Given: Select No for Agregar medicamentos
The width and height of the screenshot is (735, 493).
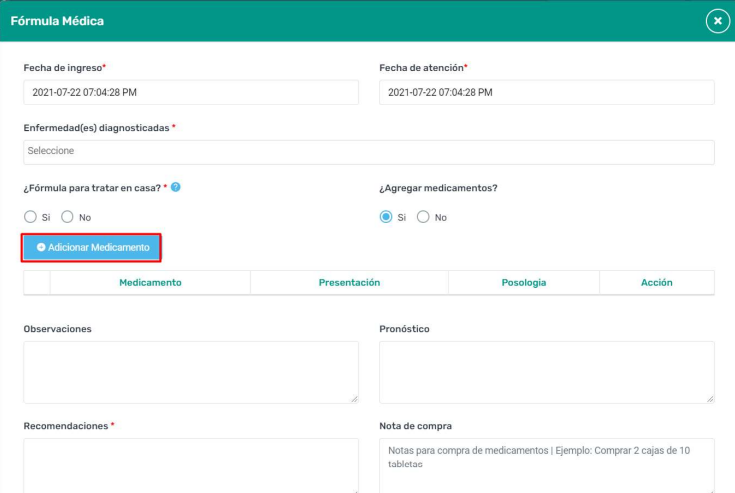Looking at the screenshot, I should 423,217.
